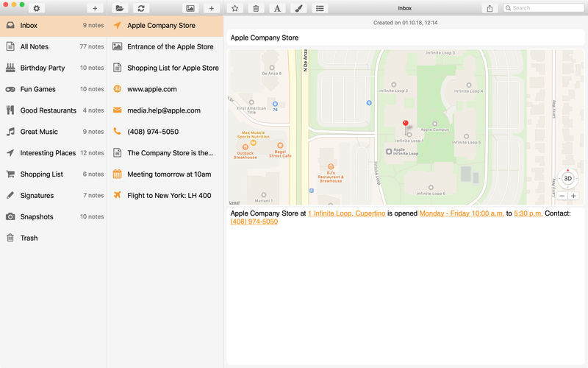Mark note as favorite with the star icon

234,8
